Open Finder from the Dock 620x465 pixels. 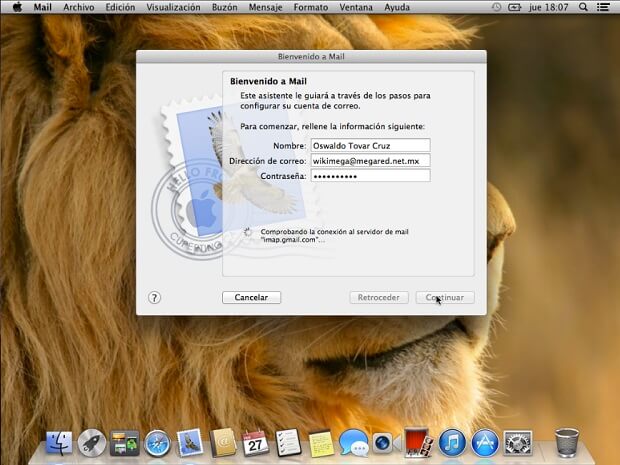click(59, 442)
